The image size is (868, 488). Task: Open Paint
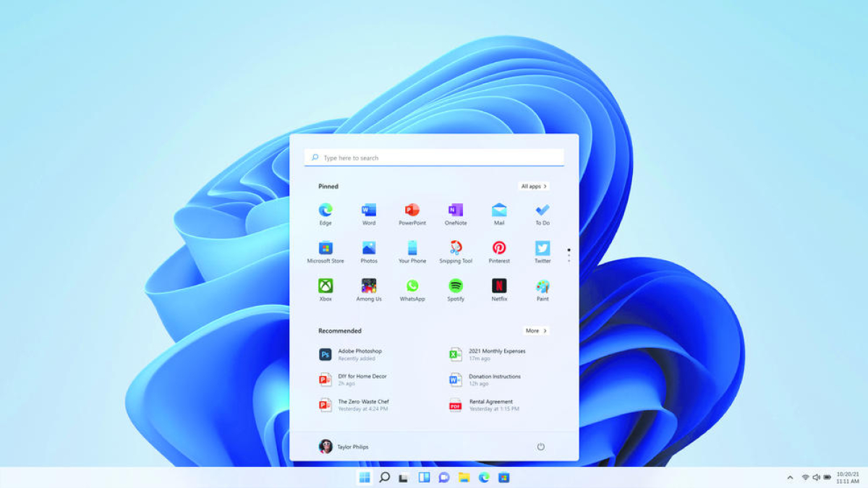542,287
